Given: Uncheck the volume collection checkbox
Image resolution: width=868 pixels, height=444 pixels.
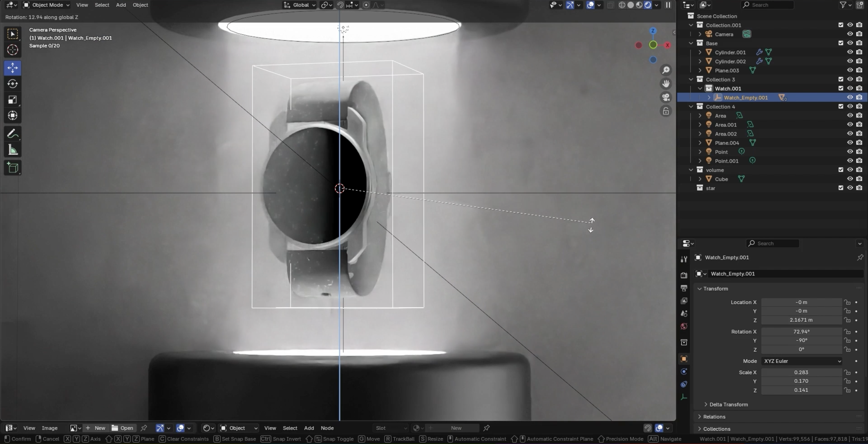Looking at the screenshot, I should [x=841, y=170].
